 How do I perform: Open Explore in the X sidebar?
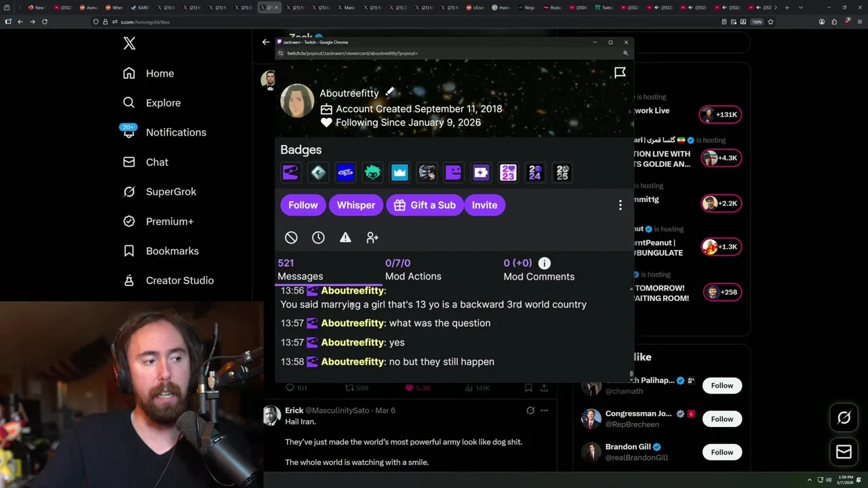pos(152,103)
